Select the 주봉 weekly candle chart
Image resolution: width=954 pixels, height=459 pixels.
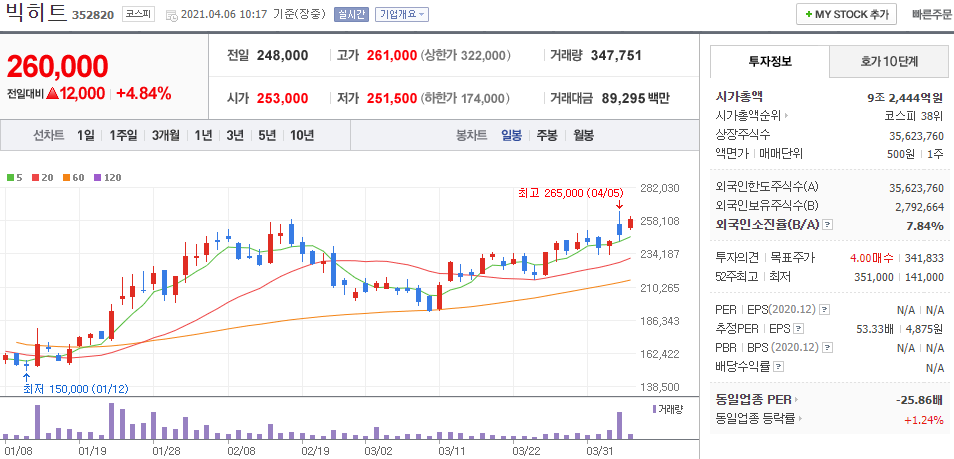tap(546, 135)
